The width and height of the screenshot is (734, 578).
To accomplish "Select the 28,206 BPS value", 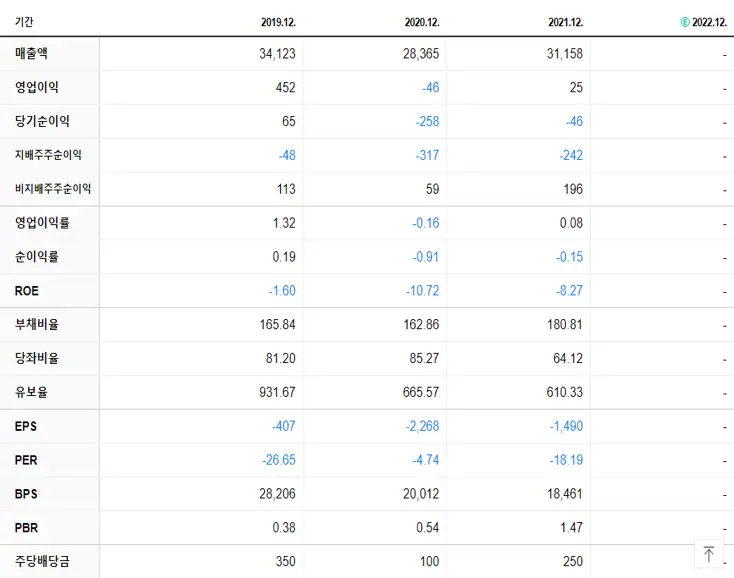I will pyautogui.click(x=278, y=494).
